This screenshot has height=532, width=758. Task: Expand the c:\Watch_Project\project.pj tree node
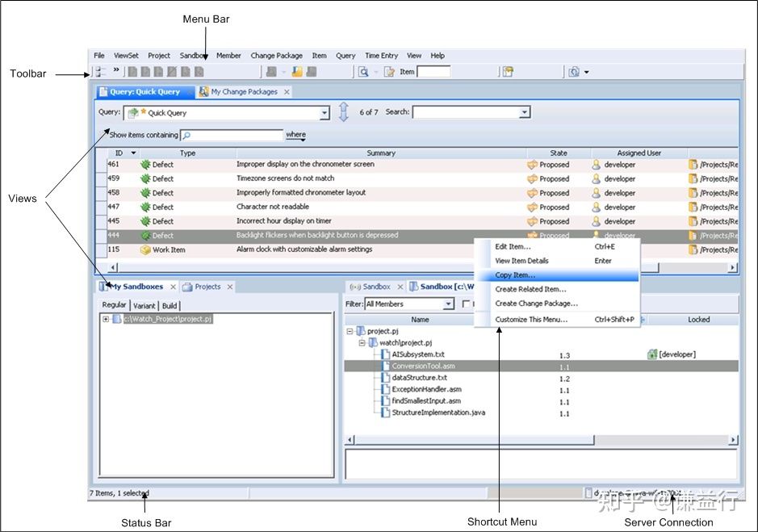106,319
